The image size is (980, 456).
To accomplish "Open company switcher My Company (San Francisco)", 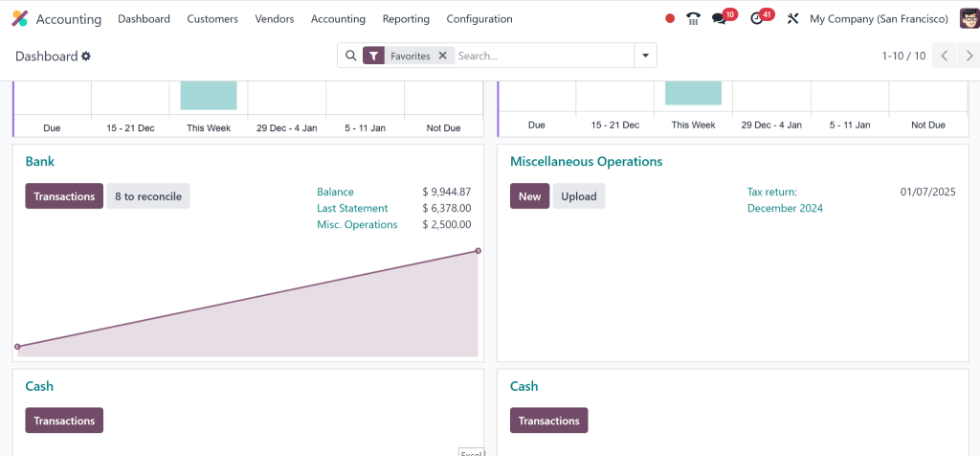I will [879, 19].
